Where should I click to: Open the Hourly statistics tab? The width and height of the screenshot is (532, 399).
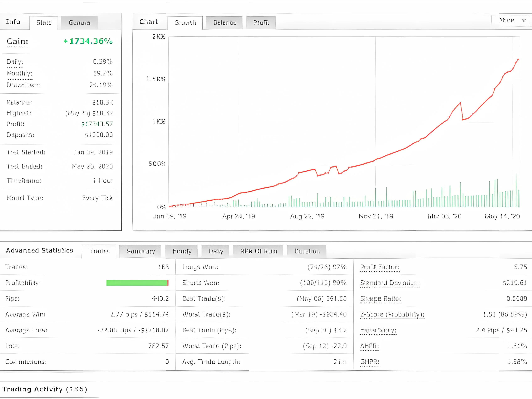click(182, 251)
